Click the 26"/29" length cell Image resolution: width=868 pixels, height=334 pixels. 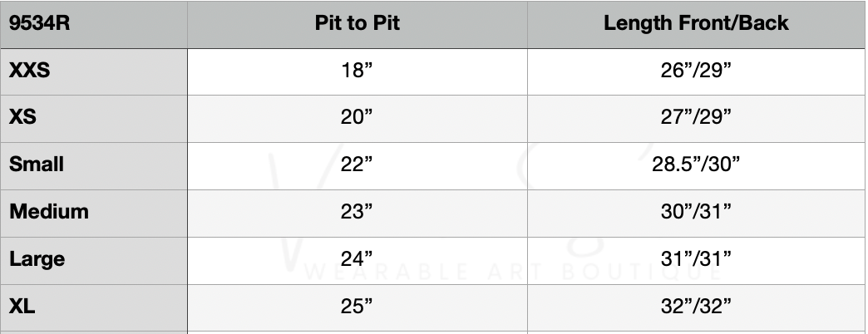coord(696,71)
